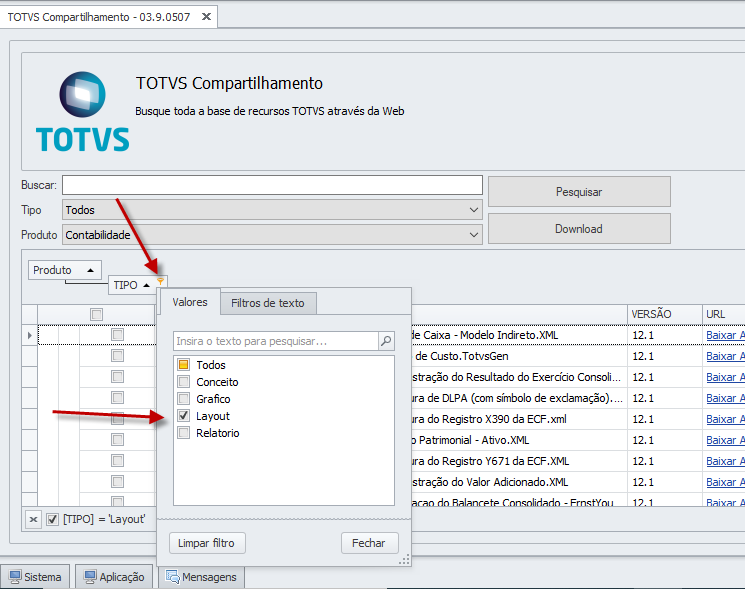
Task: Open the Sistema bottom tab
Action: click(35, 577)
